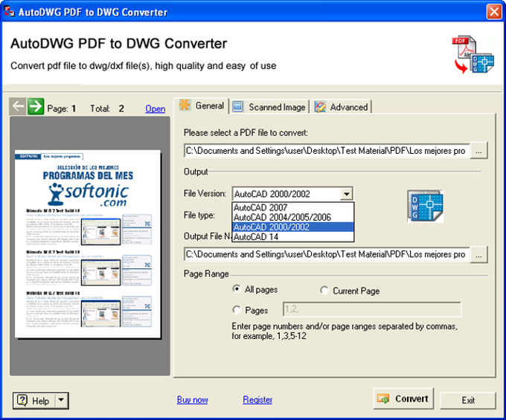Click the DWG file icon beside File Version
Screen dimensions: 506x420
pos(426,207)
